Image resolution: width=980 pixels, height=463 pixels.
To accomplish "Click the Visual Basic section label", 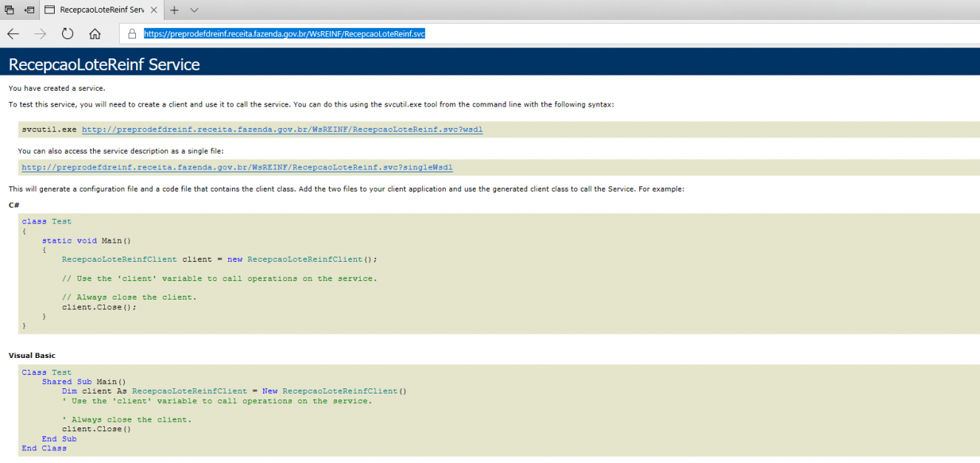I will 32,356.
